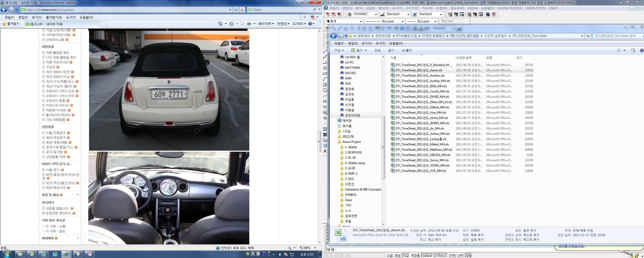The width and height of the screenshot is (644, 258).
Task: Open the Express menu in AutoCAD
Action: 473,8
